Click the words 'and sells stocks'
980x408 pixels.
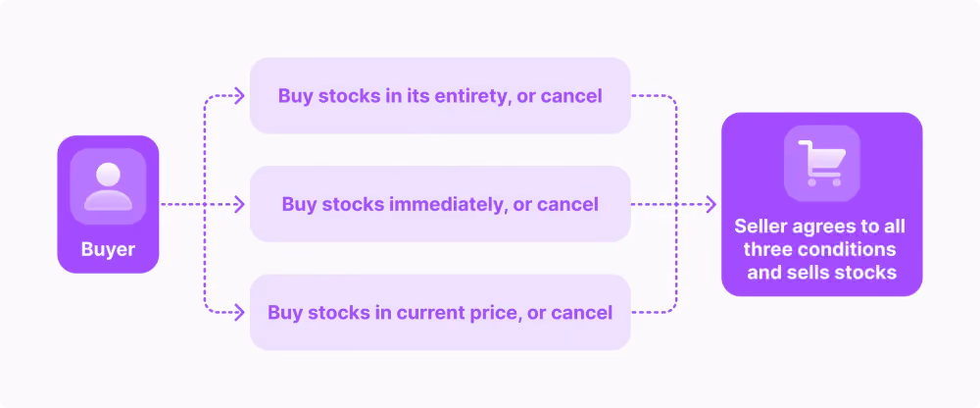[x=822, y=273]
